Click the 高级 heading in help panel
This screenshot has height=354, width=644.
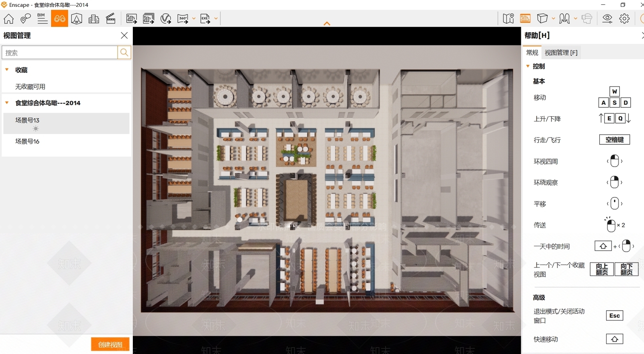tap(539, 297)
